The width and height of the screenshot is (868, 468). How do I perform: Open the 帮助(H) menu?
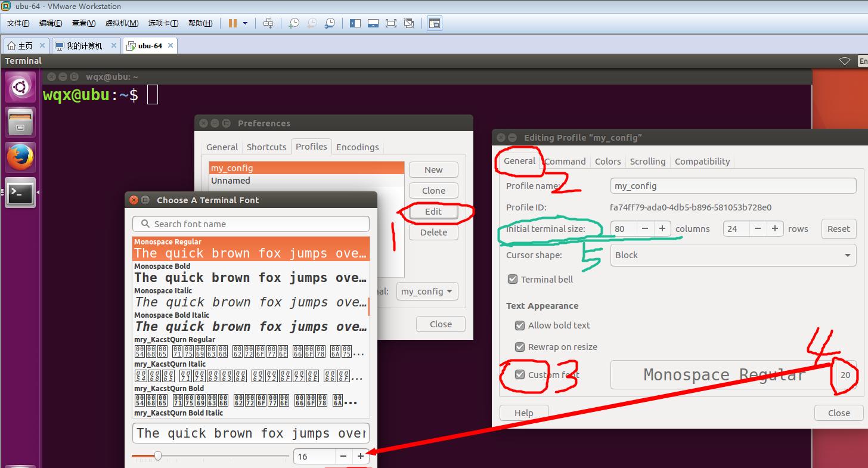pyautogui.click(x=200, y=23)
